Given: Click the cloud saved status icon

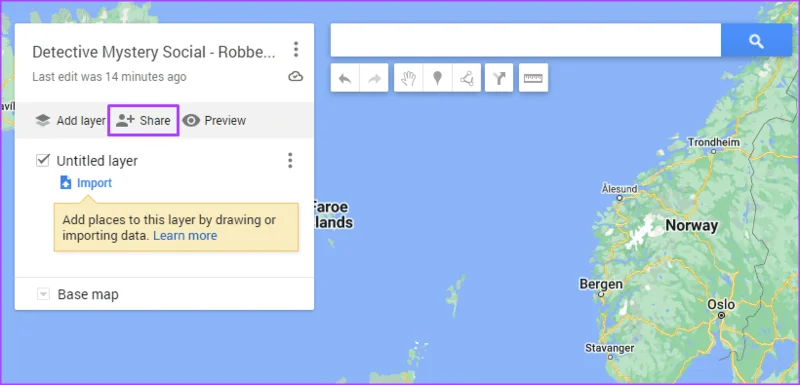Looking at the screenshot, I should [295, 76].
